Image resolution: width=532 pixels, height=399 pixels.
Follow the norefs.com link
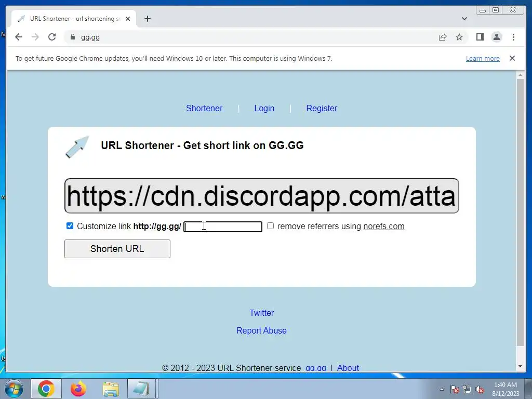point(384,227)
